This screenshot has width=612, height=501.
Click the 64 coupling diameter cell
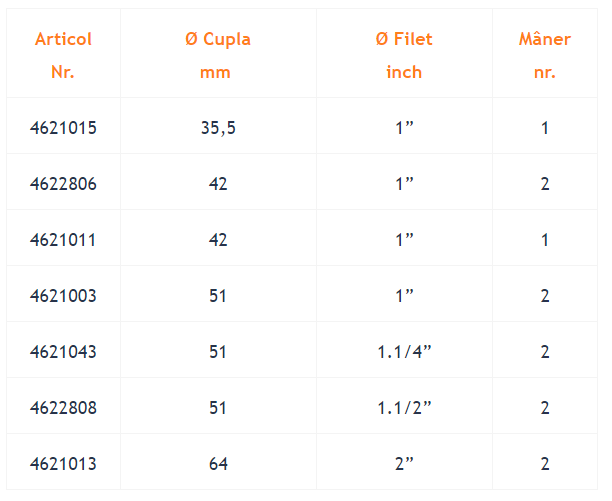[x=218, y=464]
